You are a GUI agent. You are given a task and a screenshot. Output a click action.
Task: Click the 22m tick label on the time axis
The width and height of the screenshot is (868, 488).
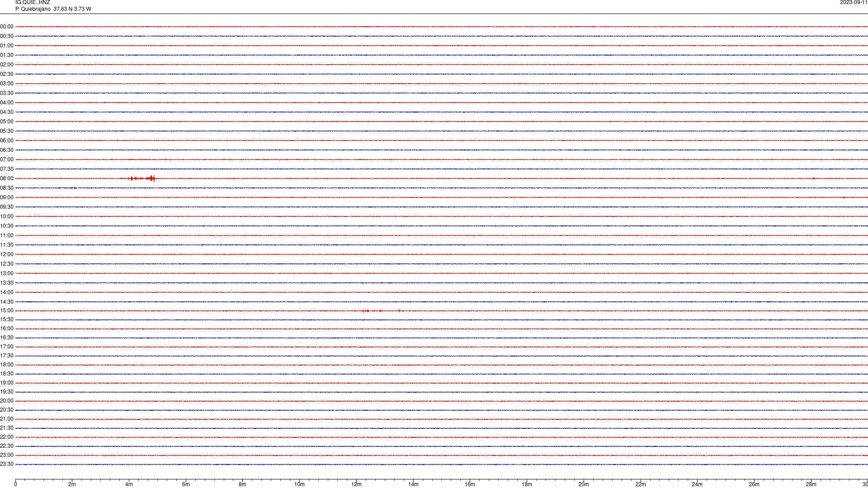click(x=641, y=484)
